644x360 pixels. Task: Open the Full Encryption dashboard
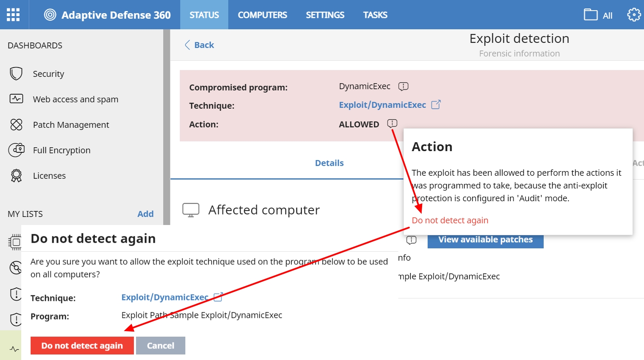tap(62, 150)
